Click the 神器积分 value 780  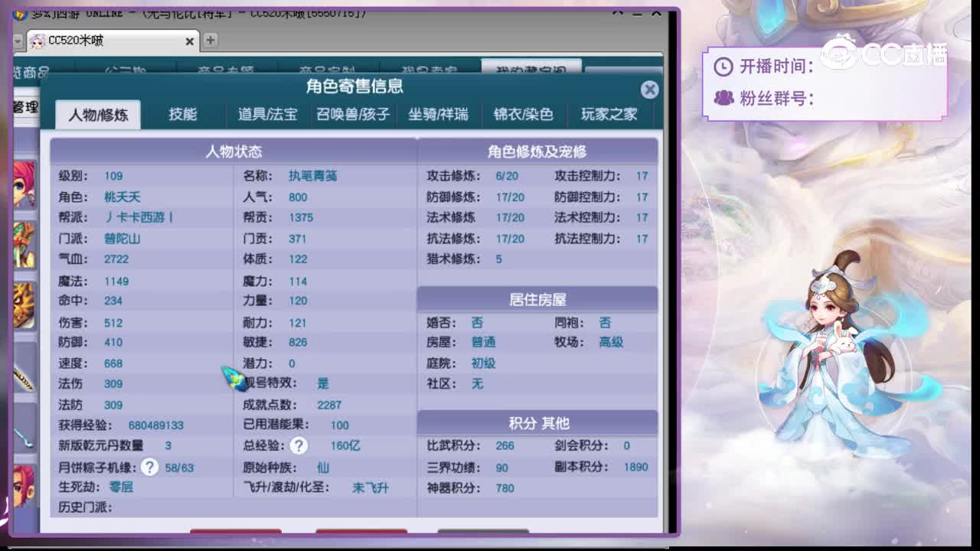click(505, 487)
